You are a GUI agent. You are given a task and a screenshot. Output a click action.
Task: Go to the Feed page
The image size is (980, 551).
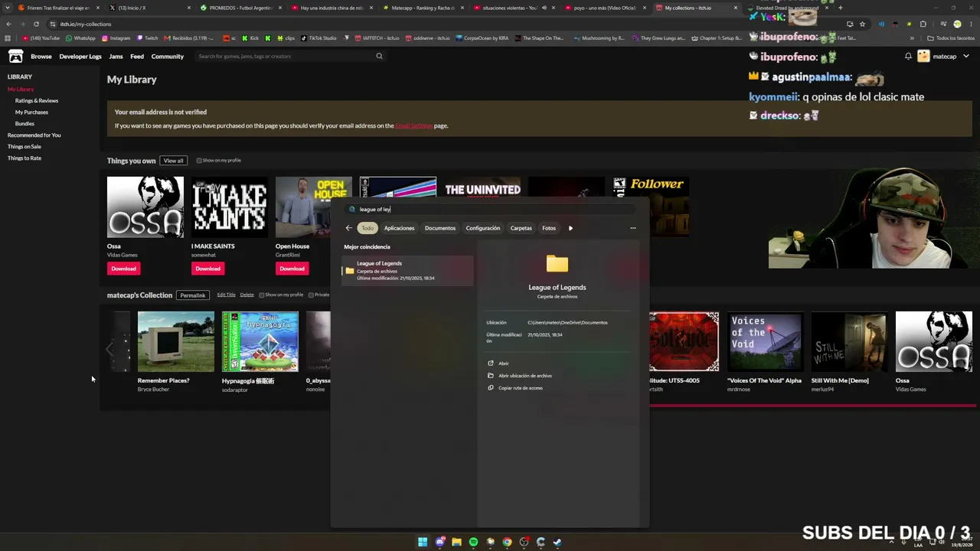click(137, 56)
